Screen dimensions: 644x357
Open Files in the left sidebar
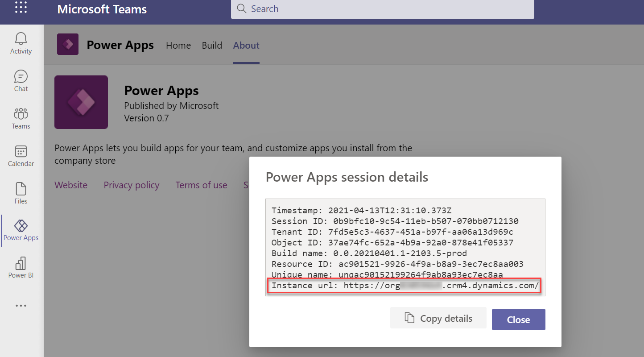click(21, 193)
